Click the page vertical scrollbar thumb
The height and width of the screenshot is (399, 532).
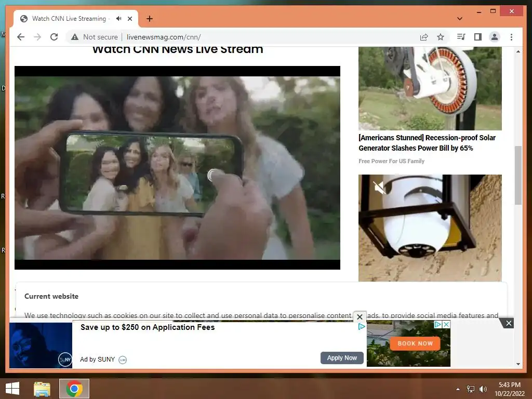pos(518,175)
